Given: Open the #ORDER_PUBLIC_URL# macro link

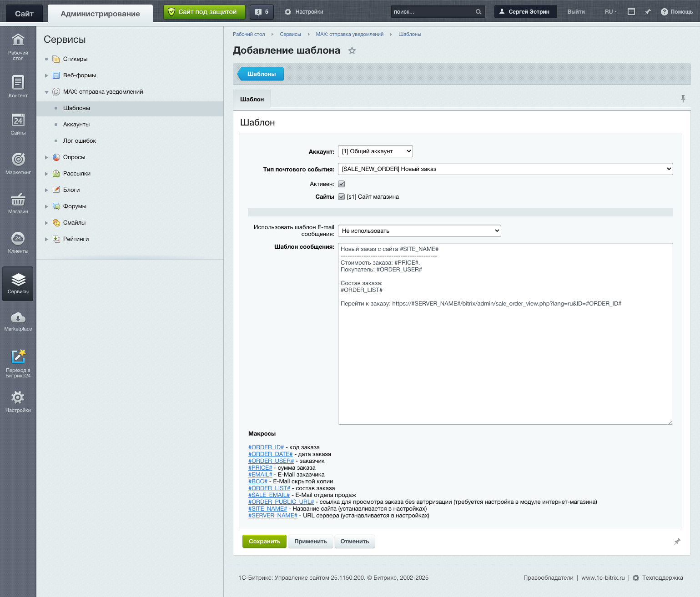Looking at the screenshot, I should click(281, 502).
